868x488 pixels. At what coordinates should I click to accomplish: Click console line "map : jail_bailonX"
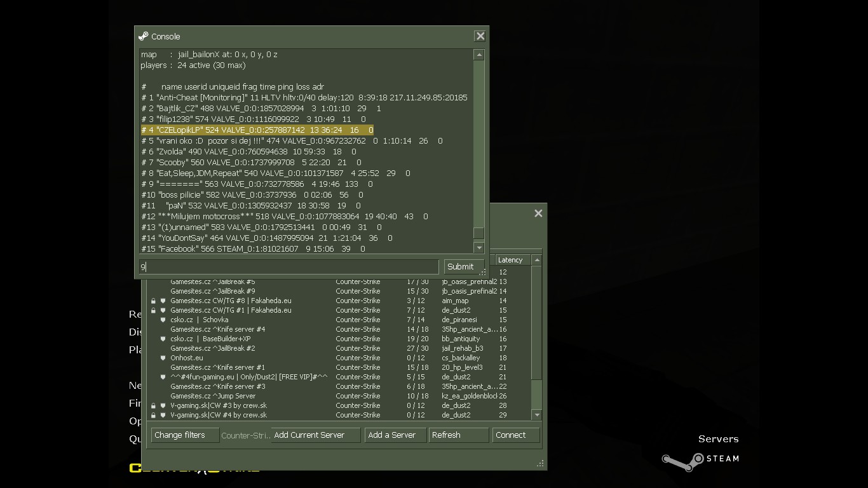click(x=209, y=54)
